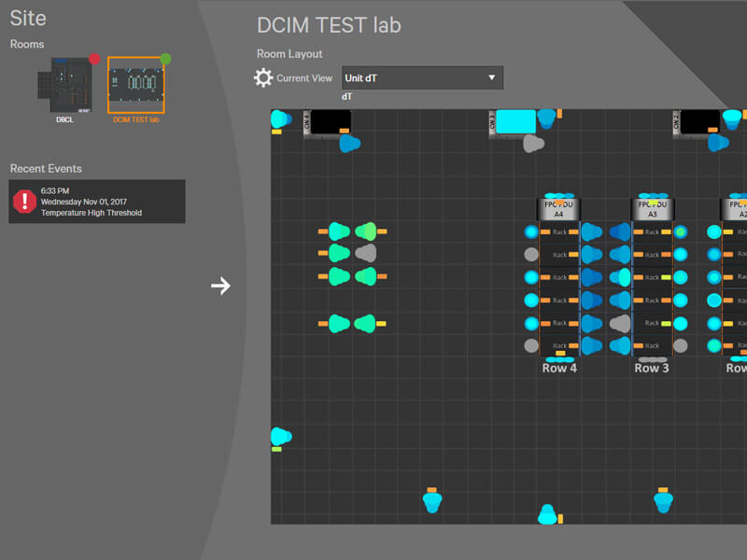Click the Row 4 label
The image size is (747, 560).
(x=559, y=368)
